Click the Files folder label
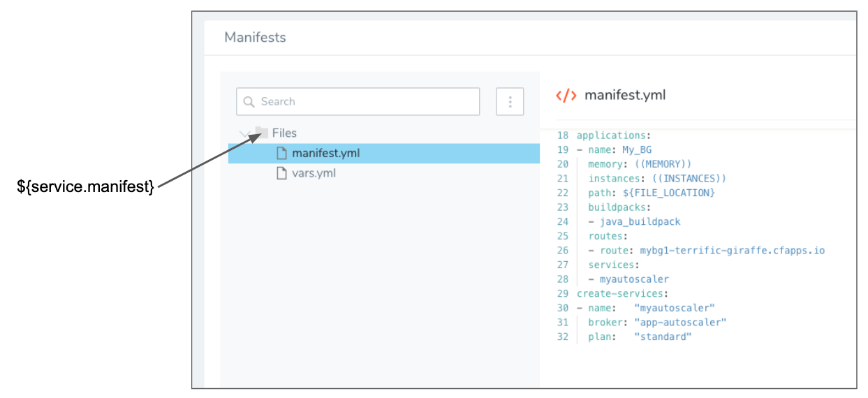This screenshot has width=868, height=398. coord(284,133)
